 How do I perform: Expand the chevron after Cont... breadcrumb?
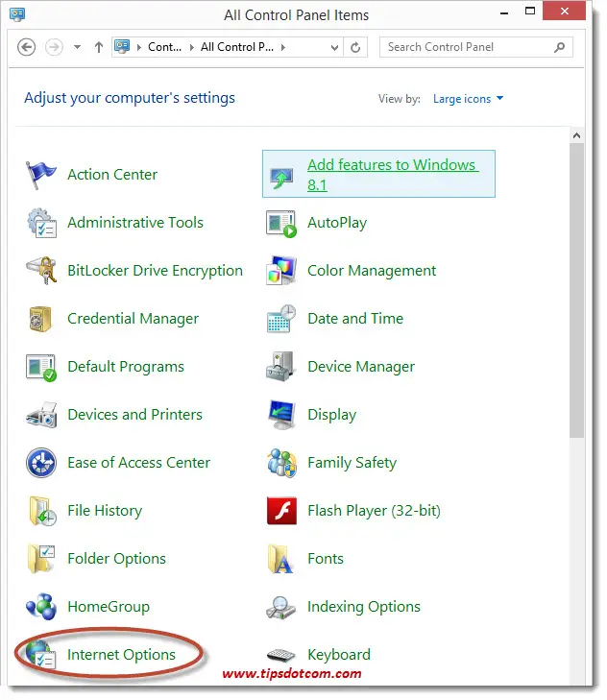[192, 47]
